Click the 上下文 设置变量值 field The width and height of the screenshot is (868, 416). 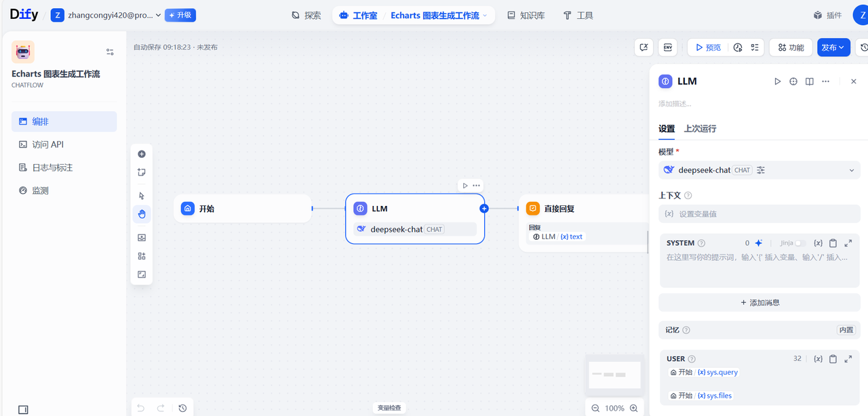pyautogui.click(x=759, y=213)
